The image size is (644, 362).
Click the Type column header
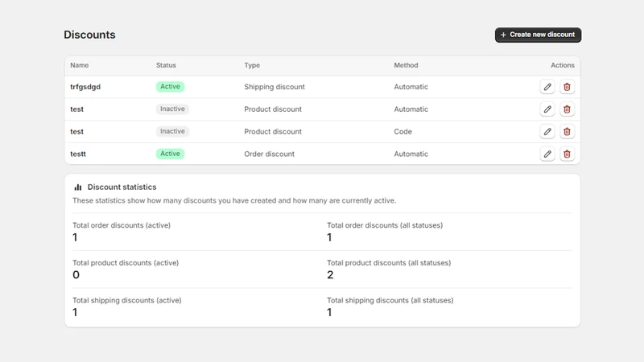(x=252, y=65)
